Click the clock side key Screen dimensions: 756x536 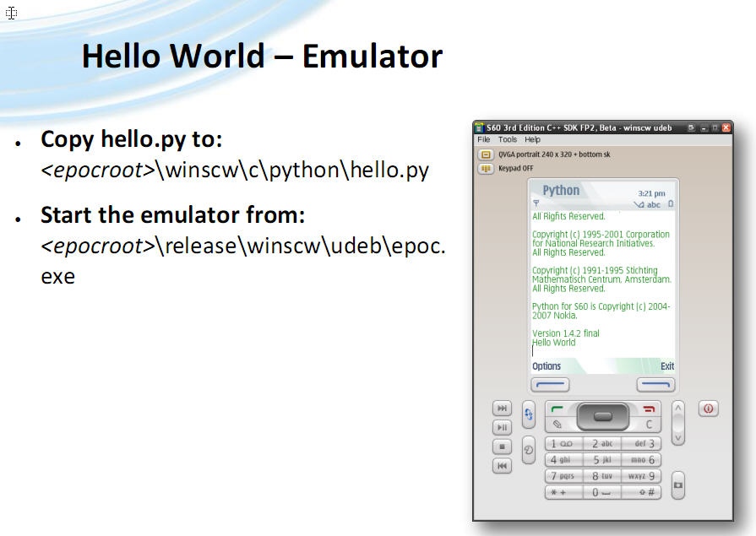tap(529, 450)
